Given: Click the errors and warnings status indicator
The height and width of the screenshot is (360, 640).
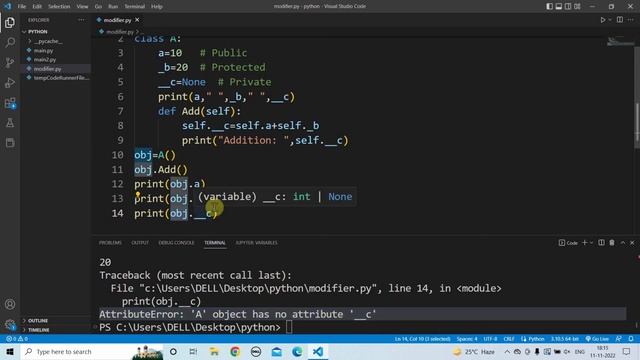Looking at the screenshot, I should 17,339.
